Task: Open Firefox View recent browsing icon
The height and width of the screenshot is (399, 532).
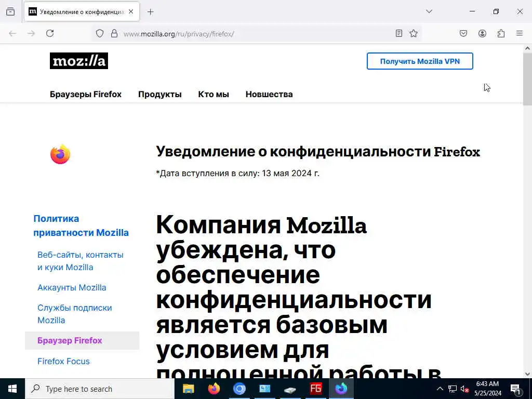Action: 10,12
